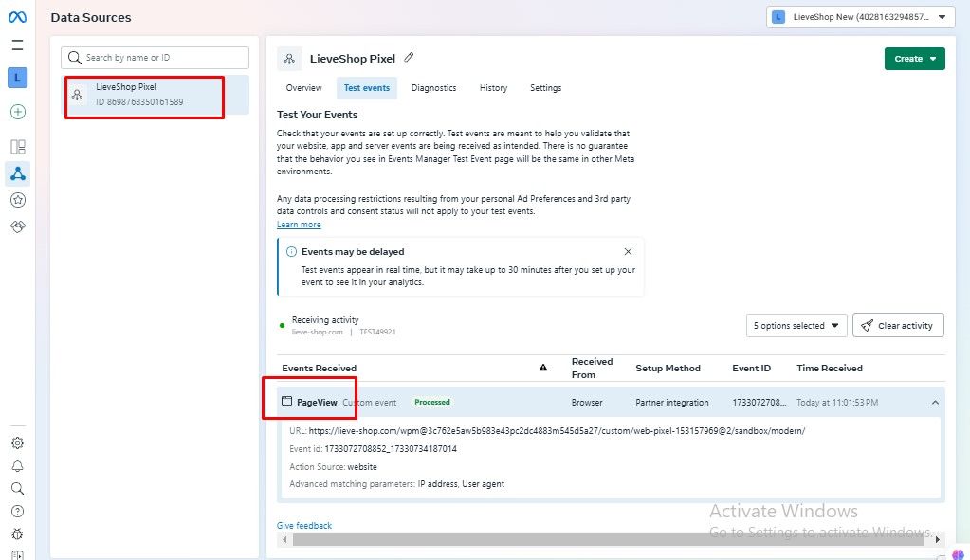Image resolution: width=970 pixels, height=560 pixels.
Task: Dismiss the Events may be delayed banner
Action: (628, 251)
